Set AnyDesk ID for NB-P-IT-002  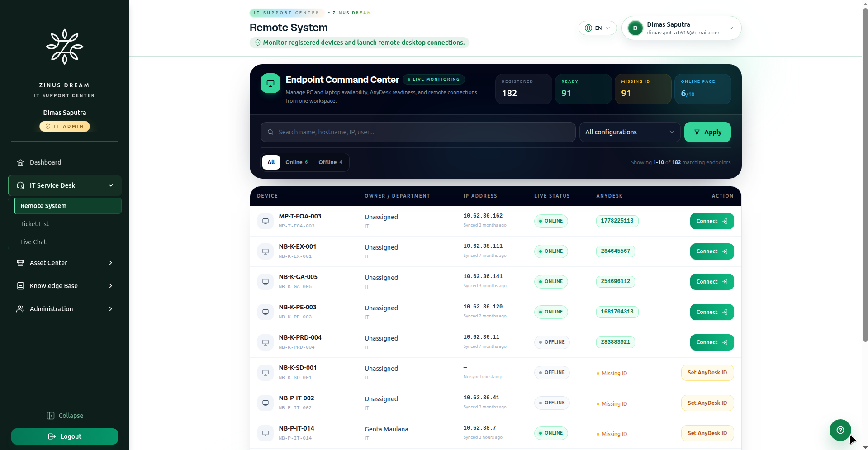[x=707, y=403]
